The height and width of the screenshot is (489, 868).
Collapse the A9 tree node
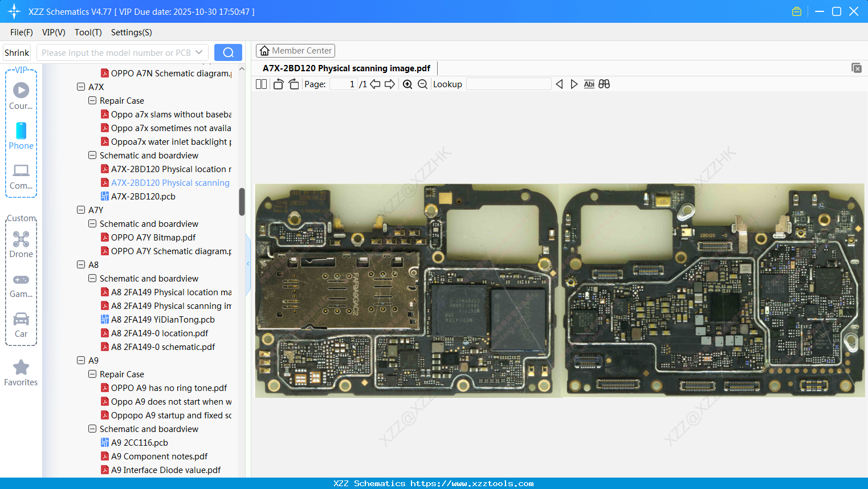[81, 360]
